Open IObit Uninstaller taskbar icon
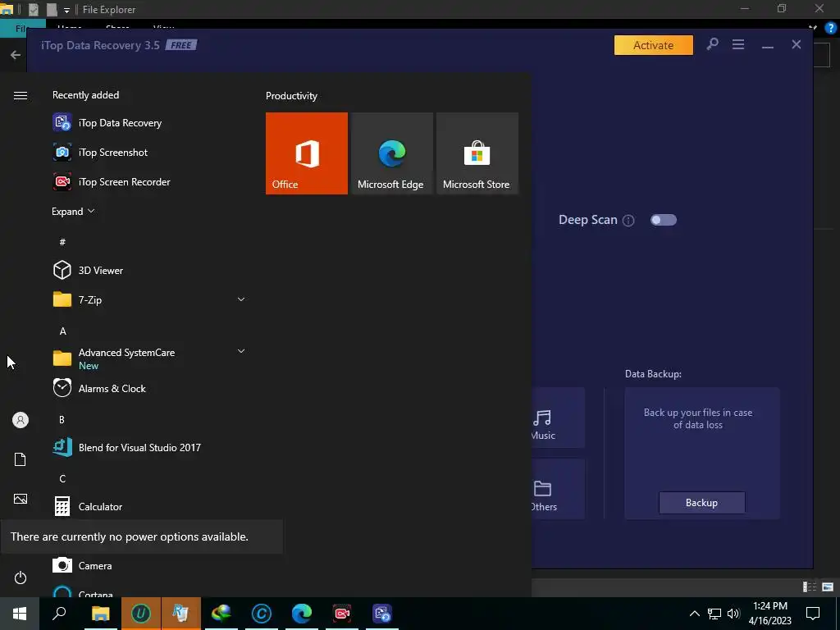Image resolution: width=840 pixels, height=630 pixels. pyautogui.click(x=141, y=614)
